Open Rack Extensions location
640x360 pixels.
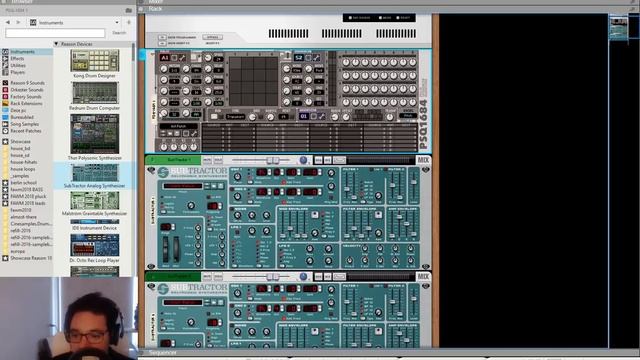pyautogui.click(x=26, y=104)
